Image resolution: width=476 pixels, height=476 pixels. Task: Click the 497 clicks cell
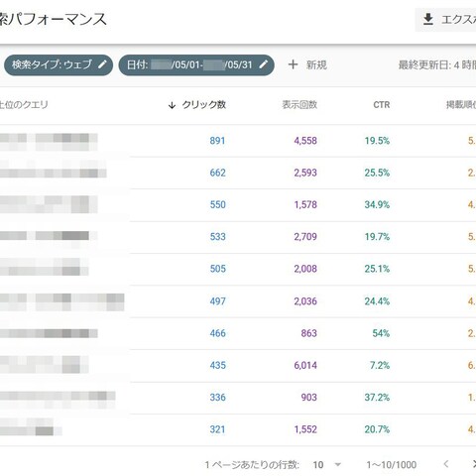tap(217, 301)
